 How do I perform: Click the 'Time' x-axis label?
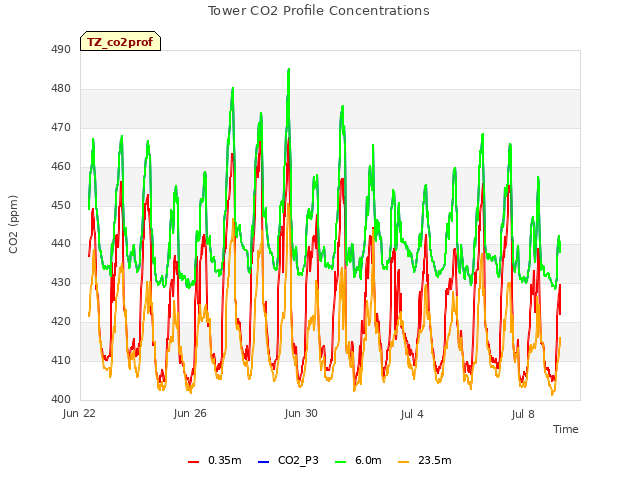tap(565, 429)
